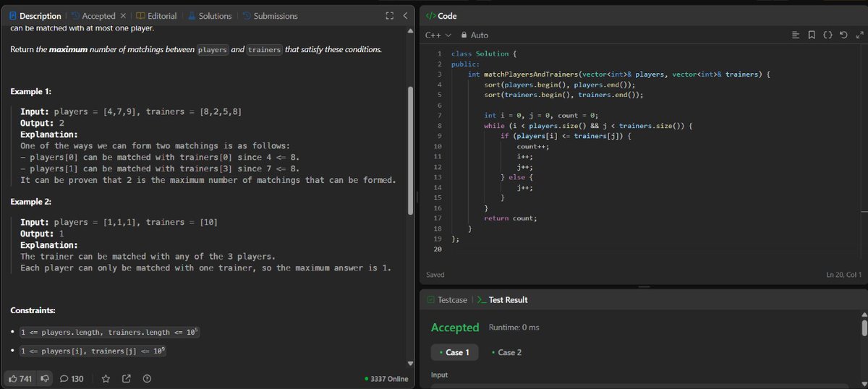Click the curly braces icon
This screenshot has width=868, height=389.
827,35
